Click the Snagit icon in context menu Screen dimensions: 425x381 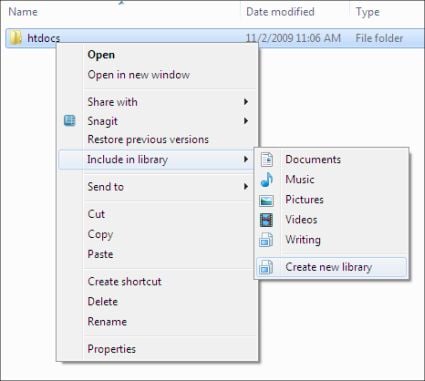point(69,121)
